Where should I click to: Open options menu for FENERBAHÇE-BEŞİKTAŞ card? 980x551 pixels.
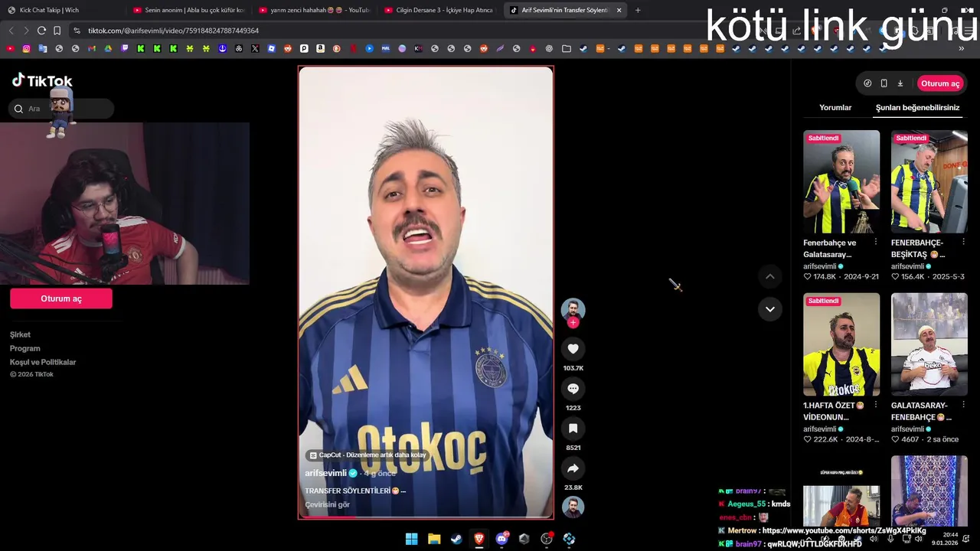(x=963, y=242)
